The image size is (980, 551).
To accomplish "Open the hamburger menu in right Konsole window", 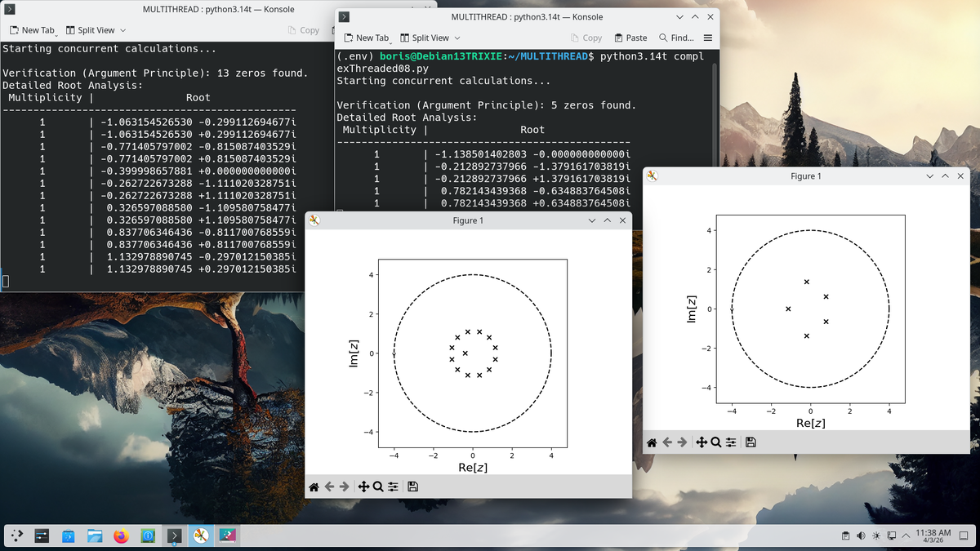I will (x=707, y=38).
